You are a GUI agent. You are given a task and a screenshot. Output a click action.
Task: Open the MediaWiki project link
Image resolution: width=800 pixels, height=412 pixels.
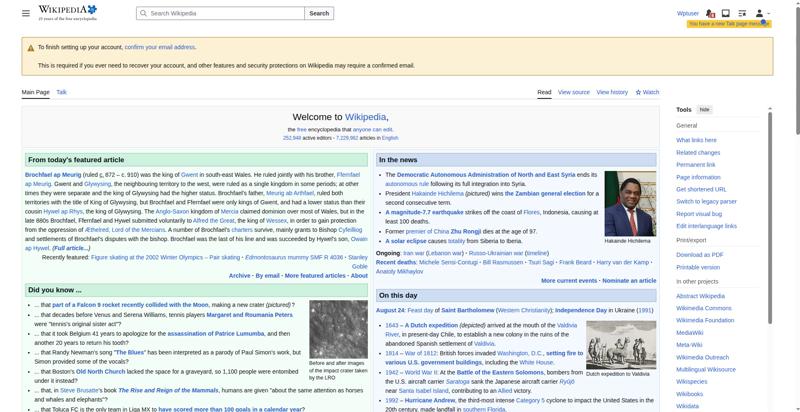pos(689,332)
